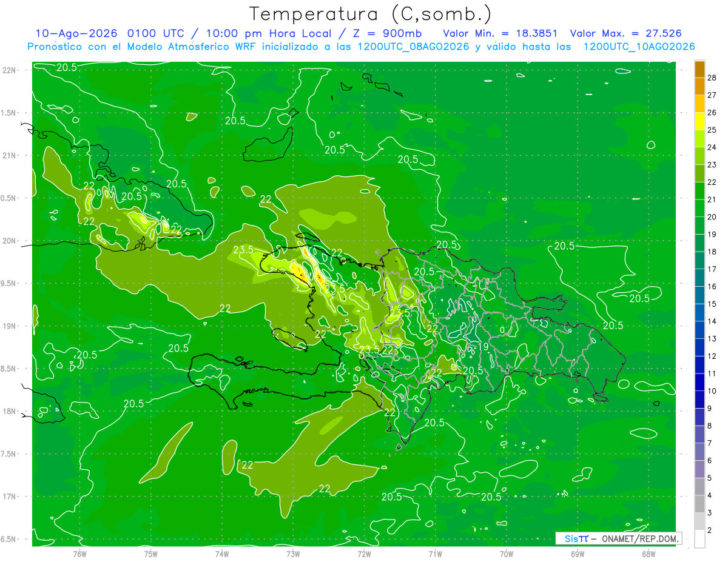
Task: Click the number 26 on the color legend
Action: point(712,112)
